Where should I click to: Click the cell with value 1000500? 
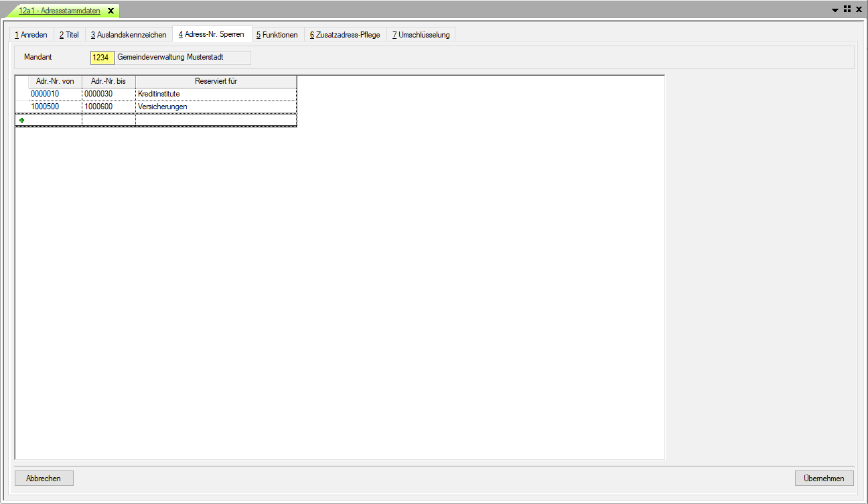(x=55, y=107)
